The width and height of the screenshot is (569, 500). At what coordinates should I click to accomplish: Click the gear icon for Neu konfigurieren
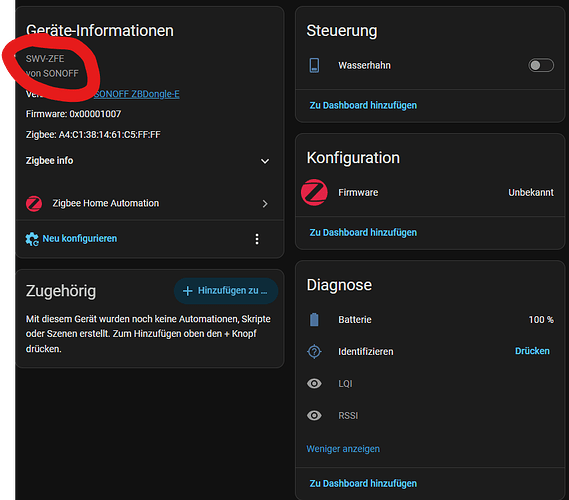(32, 239)
